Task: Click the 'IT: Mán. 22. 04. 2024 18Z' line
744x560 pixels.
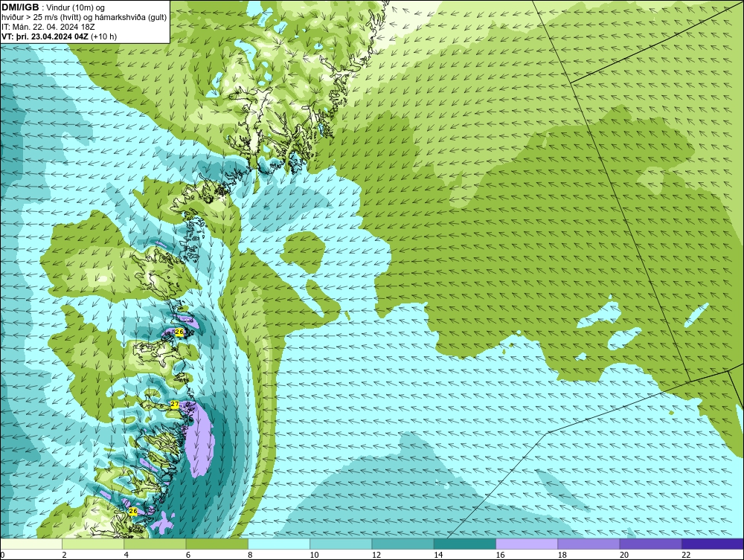Action: coord(48,27)
